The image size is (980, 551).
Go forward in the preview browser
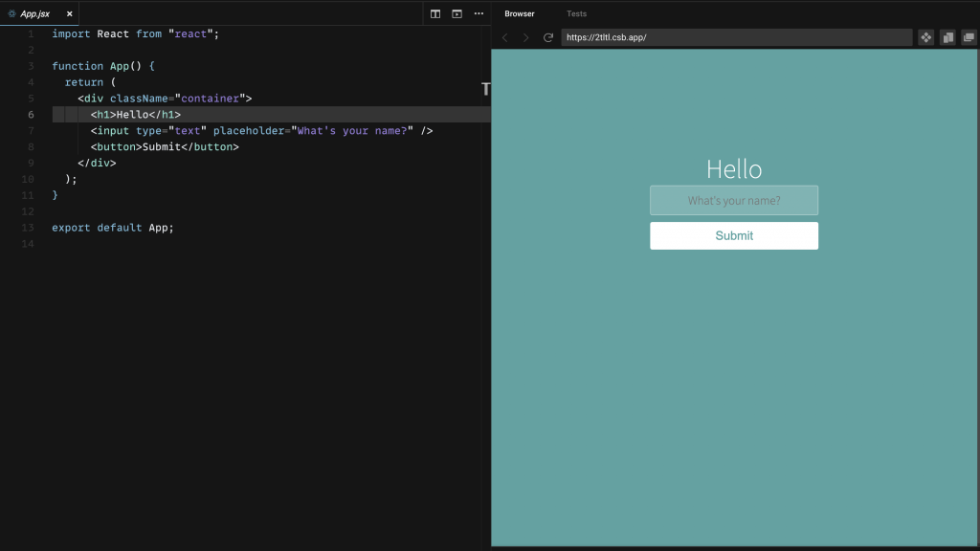point(526,37)
